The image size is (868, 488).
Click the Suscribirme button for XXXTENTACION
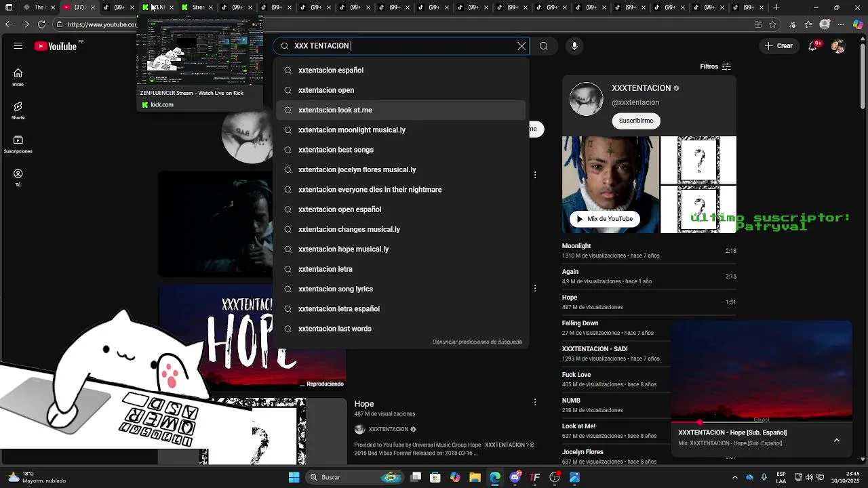[636, 121]
